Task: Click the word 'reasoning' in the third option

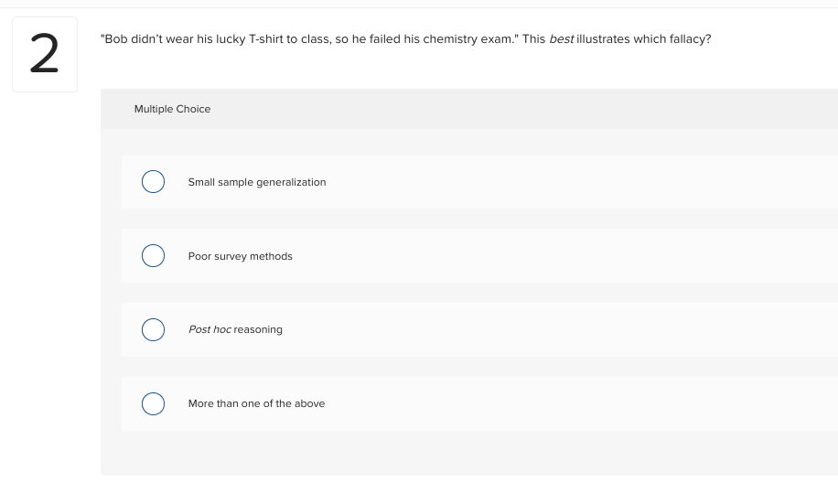Action: pos(258,329)
